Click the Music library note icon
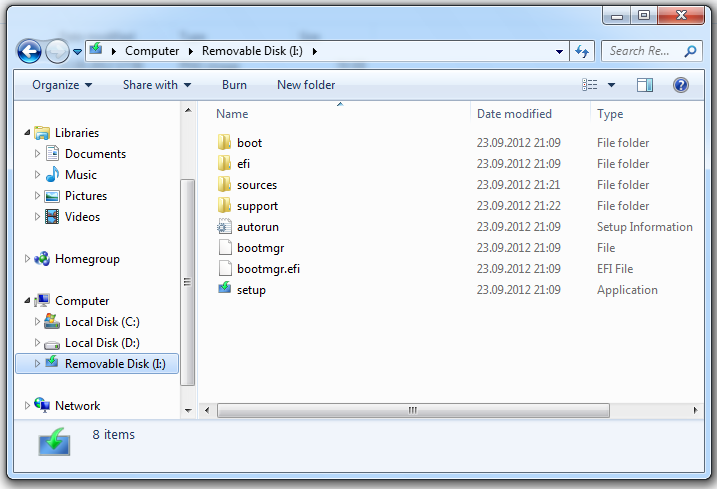Image resolution: width=717 pixels, height=489 pixels. coord(53,174)
